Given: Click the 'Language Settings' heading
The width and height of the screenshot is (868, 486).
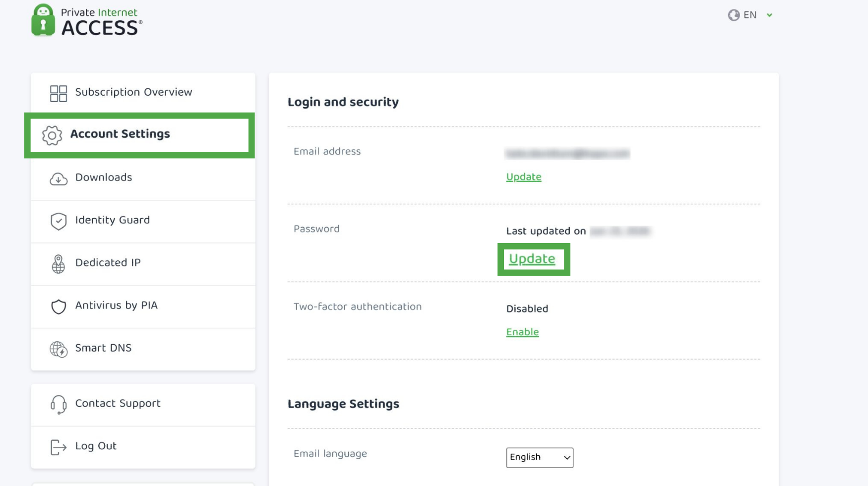Looking at the screenshot, I should [343, 404].
